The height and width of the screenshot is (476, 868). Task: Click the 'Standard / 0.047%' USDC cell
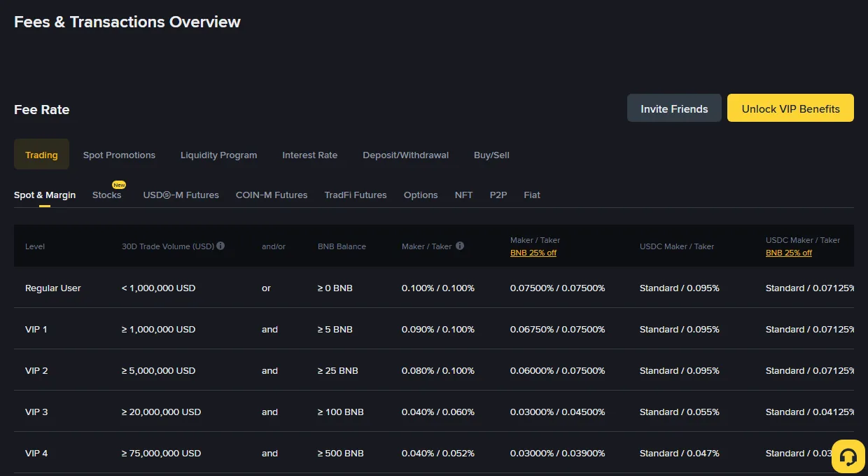click(x=680, y=453)
